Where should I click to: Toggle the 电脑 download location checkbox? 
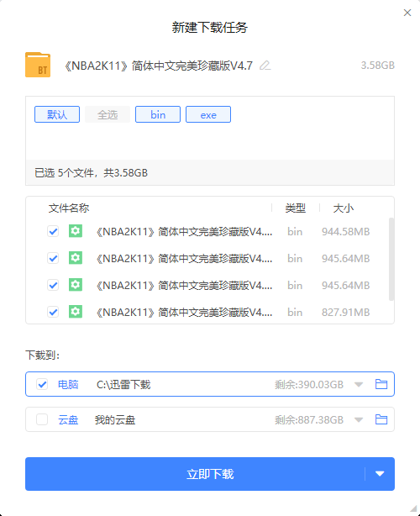[42, 384]
